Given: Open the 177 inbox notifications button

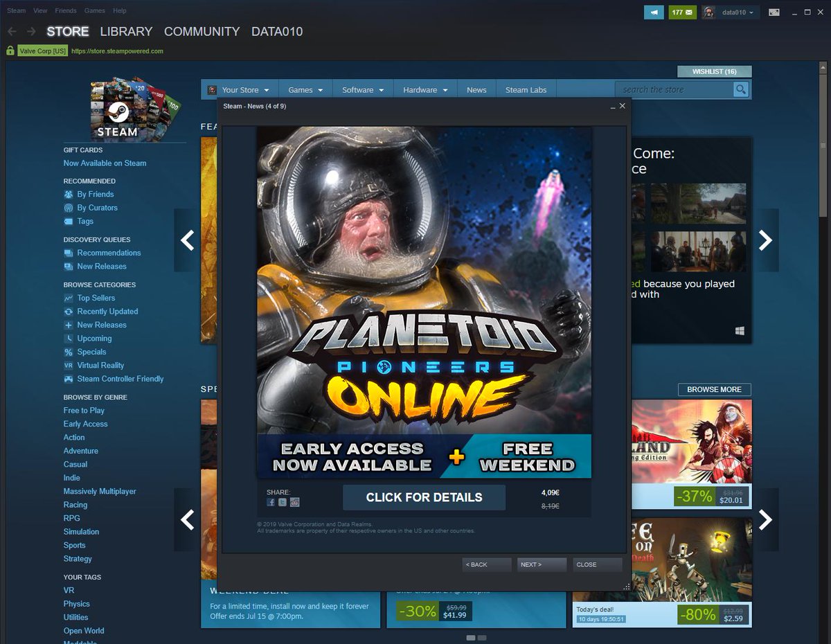Looking at the screenshot, I should 682,12.
